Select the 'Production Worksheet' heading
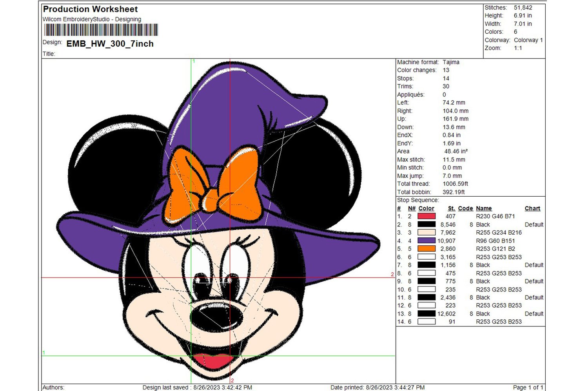 tap(90, 9)
